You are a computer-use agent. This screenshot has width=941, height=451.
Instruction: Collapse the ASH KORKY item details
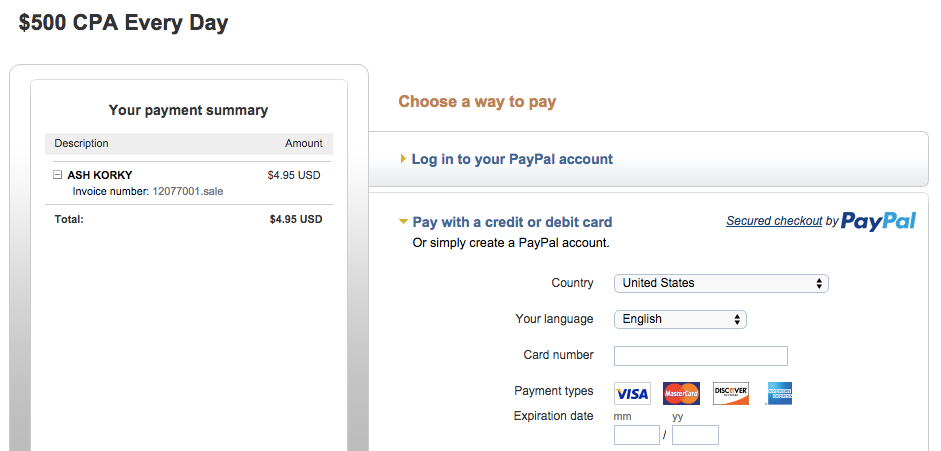click(58, 175)
